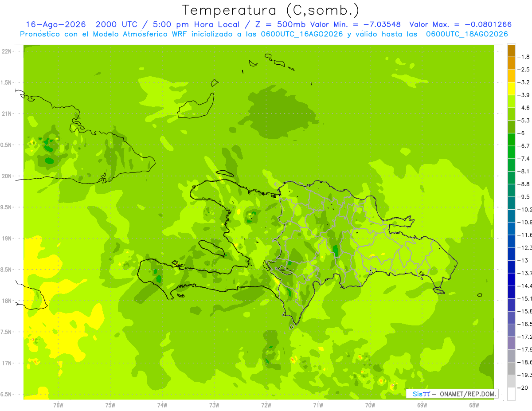Click the "68W" longitude label

point(474,405)
